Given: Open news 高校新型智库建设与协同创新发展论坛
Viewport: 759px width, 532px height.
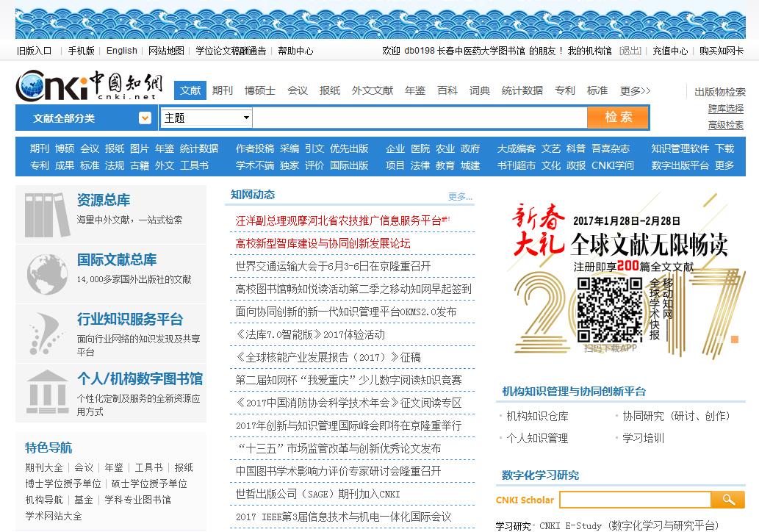Looking at the screenshot, I should (323, 243).
